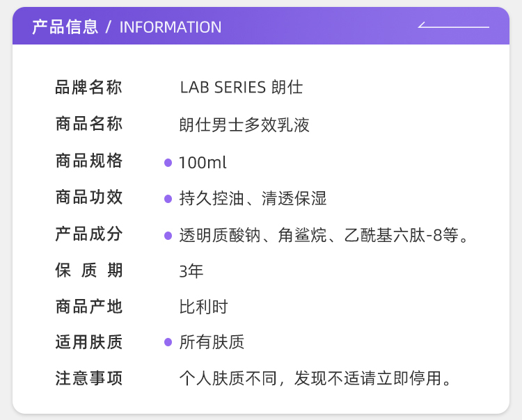Select the 品牌名称 label
Screen dimensions: 522x420
pyautogui.click(x=89, y=88)
